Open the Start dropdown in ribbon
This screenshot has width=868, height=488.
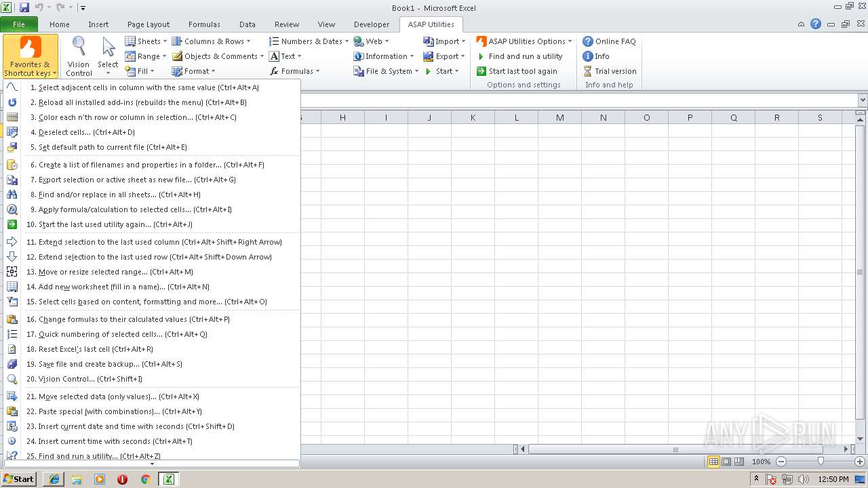tap(441, 71)
